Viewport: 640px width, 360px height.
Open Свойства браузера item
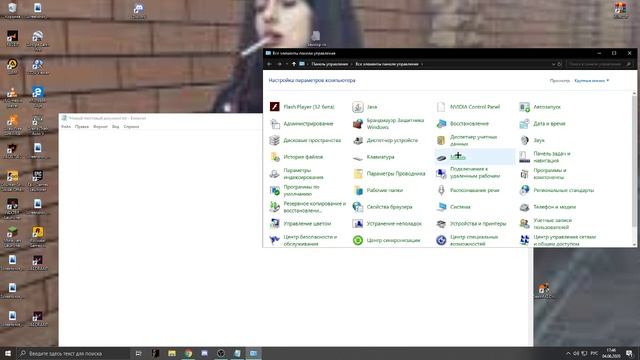[x=382, y=207]
